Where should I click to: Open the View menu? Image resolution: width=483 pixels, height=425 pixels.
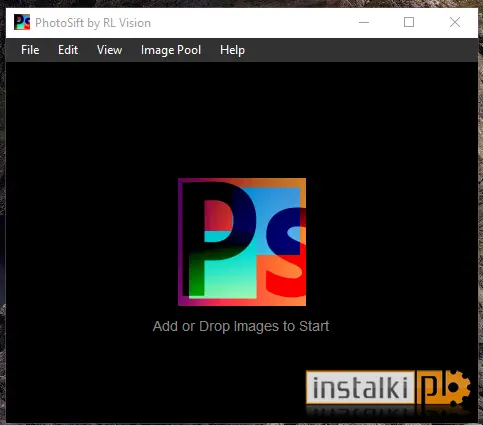[109, 50]
